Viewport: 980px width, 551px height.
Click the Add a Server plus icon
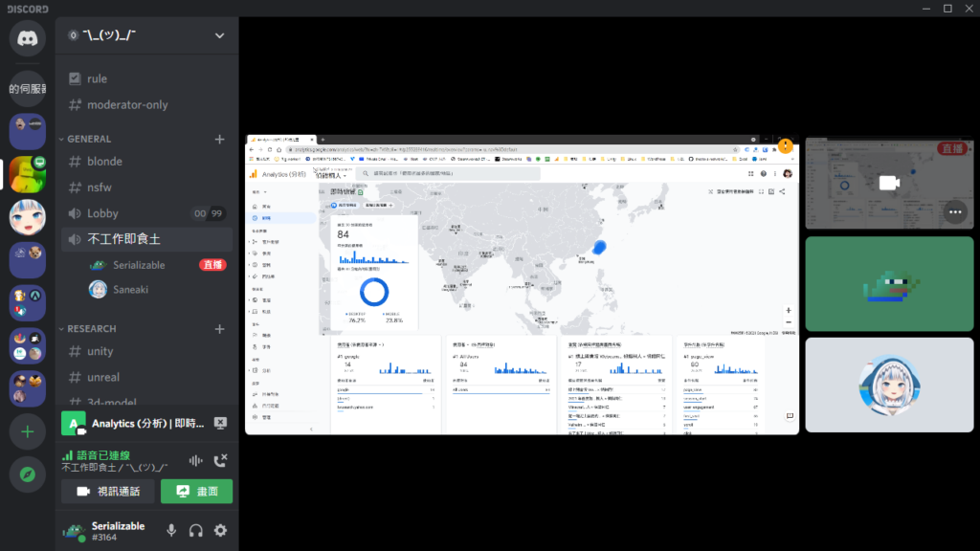pos(27,432)
